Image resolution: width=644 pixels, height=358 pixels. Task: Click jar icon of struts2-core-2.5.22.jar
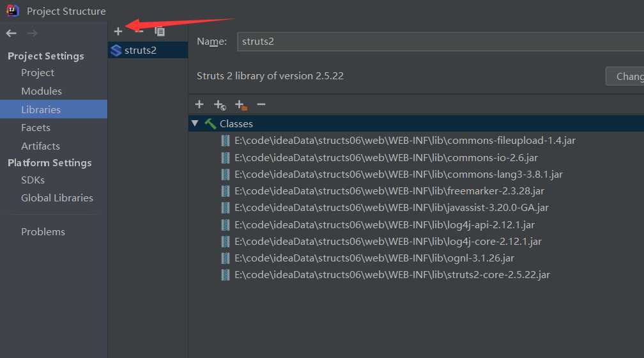pos(225,274)
